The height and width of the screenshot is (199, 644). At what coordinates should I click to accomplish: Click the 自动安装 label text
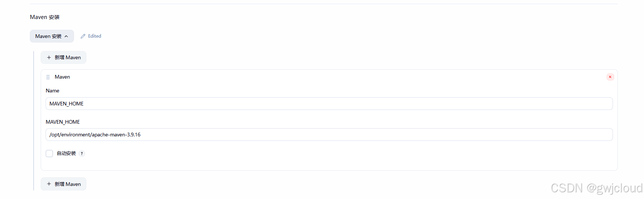coord(66,154)
